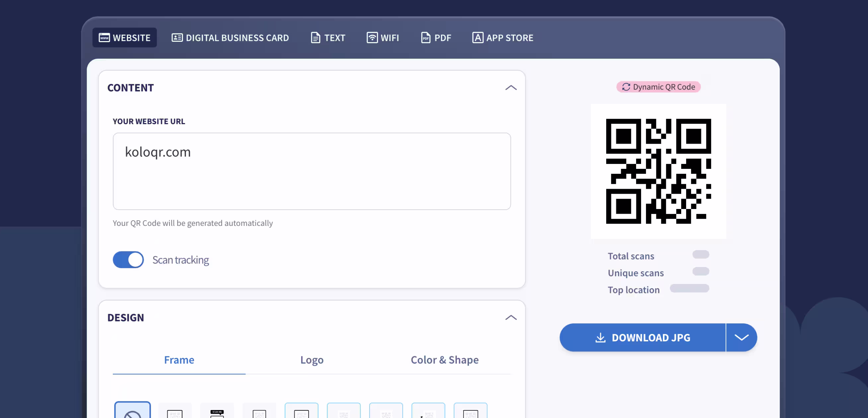Click the website URL input field

[x=312, y=171]
